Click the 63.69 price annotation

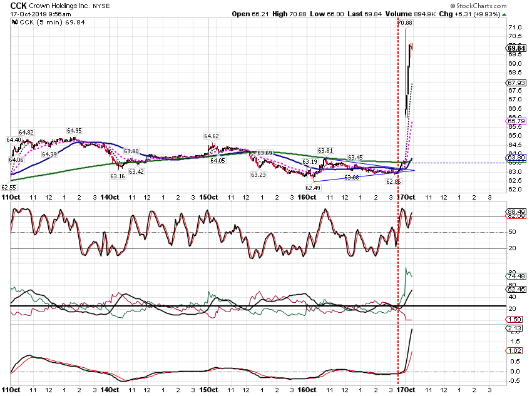click(265, 153)
